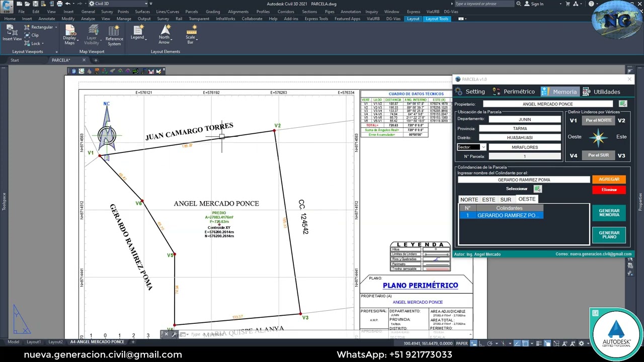Click the AGREGAR button
This screenshot has height=362, width=644.
click(x=609, y=179)
